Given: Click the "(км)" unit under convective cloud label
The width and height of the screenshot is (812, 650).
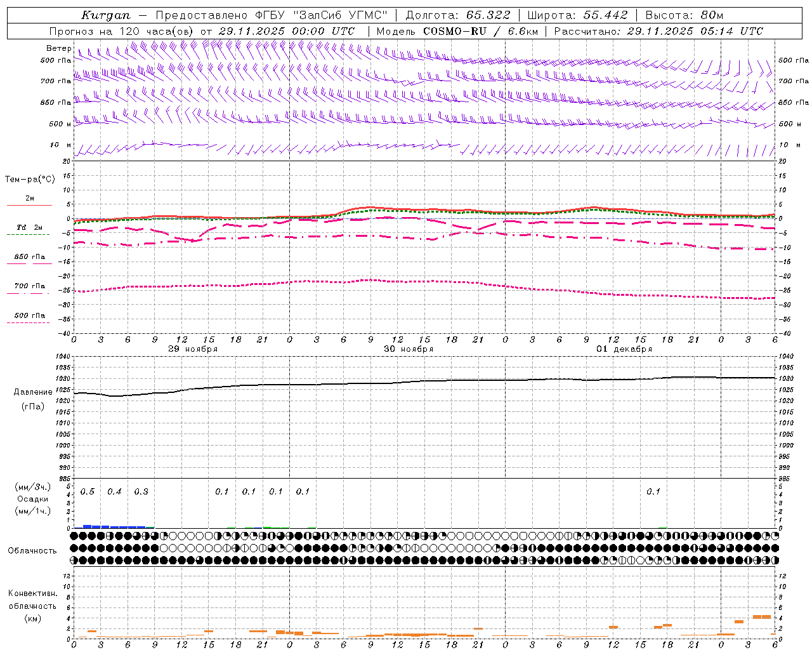Looking at the screenshot, I should coord(32,618).
